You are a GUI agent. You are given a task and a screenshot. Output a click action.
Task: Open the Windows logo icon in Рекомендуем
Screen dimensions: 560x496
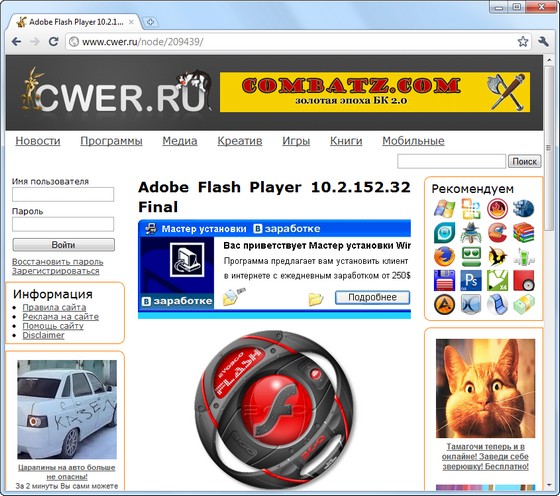point(444,209)
